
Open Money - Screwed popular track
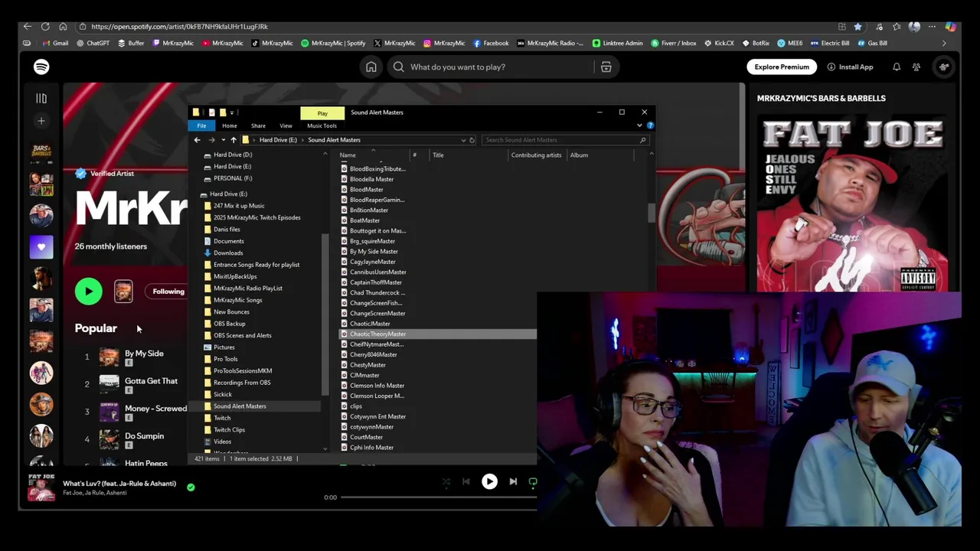pyautogui.click(x=155, y=409)
